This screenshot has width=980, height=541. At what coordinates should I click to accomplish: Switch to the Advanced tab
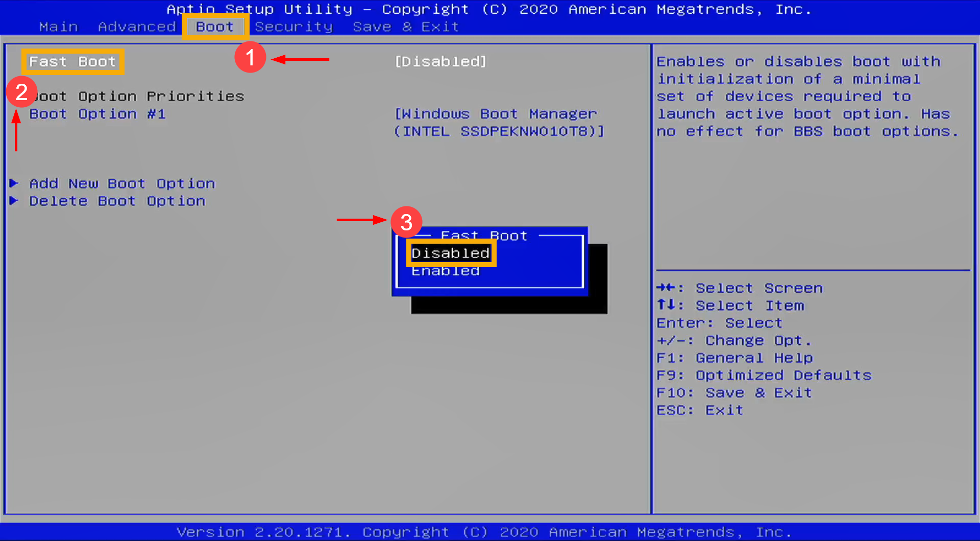pyautogui.click(x=136, y=27)
